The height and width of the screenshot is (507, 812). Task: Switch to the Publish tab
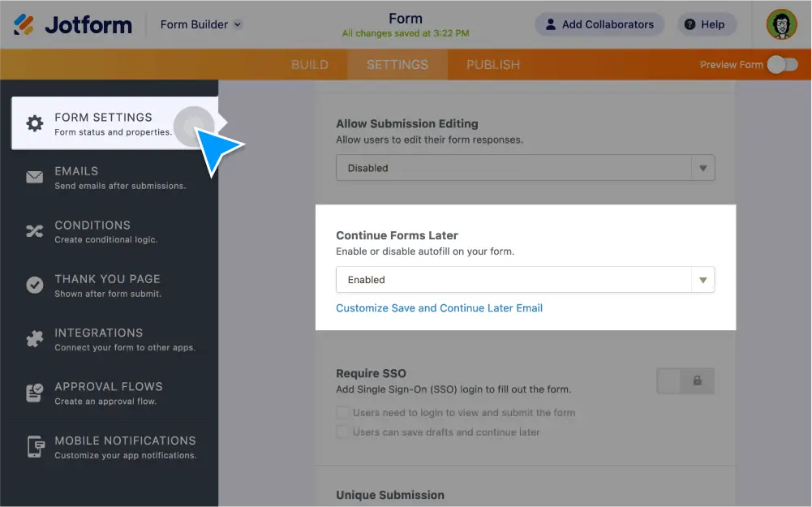click(x=493, y=65)
